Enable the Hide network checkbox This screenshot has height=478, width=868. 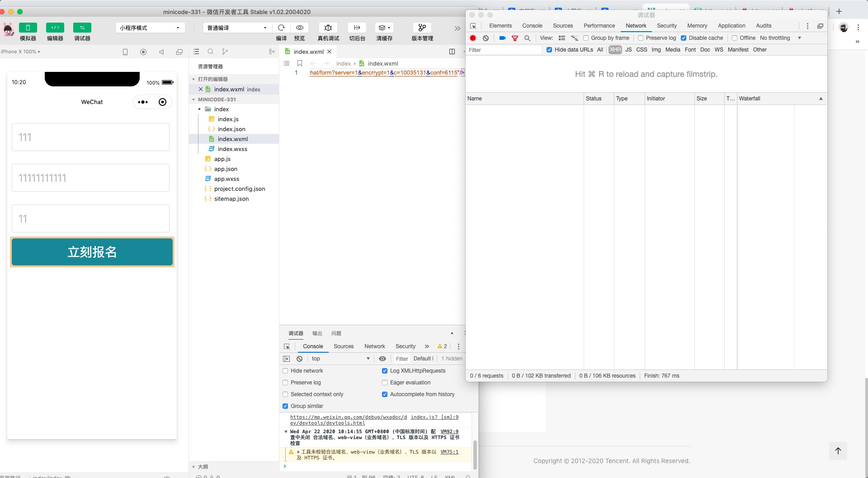(x=285, y=371)
